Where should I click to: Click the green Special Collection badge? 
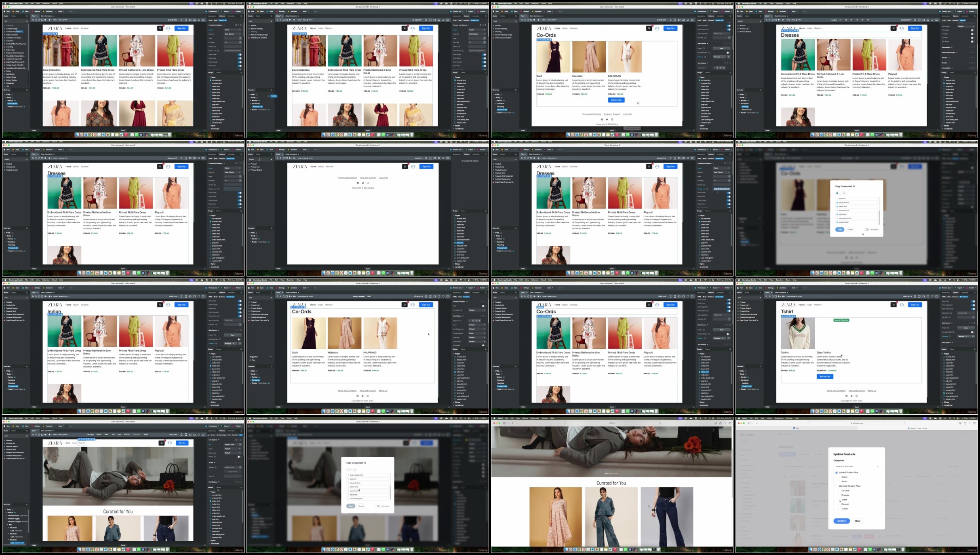point(841,320)
